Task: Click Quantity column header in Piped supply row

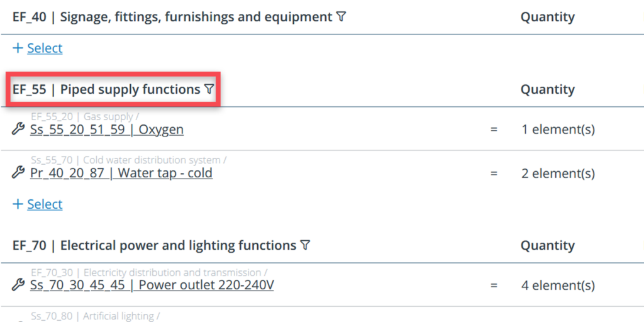Action: [547, 90]
